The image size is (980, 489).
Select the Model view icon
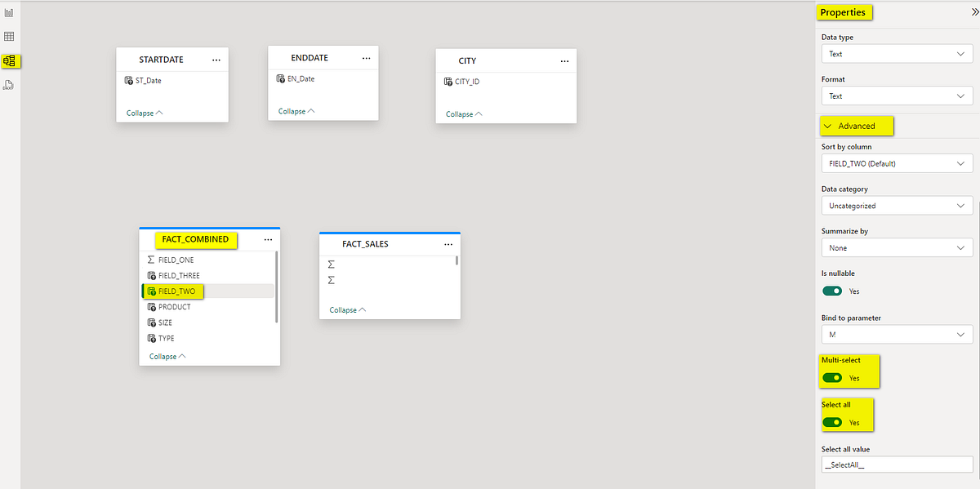9,60
